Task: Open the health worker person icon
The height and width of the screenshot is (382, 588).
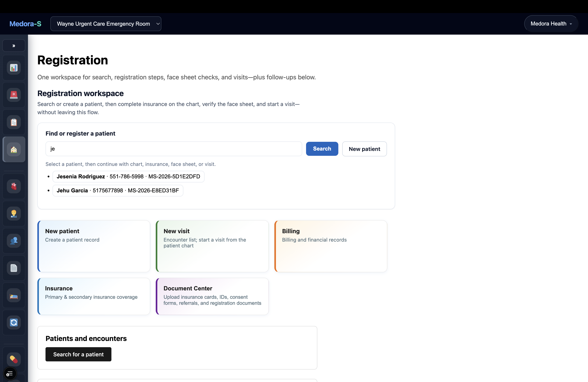Action: tap(14, 214)
